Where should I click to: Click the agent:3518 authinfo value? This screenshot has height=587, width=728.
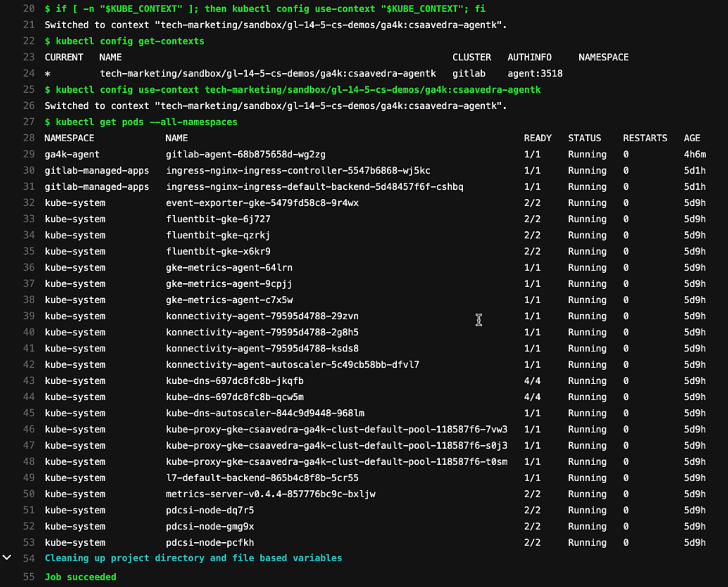(x=535, y=74)
